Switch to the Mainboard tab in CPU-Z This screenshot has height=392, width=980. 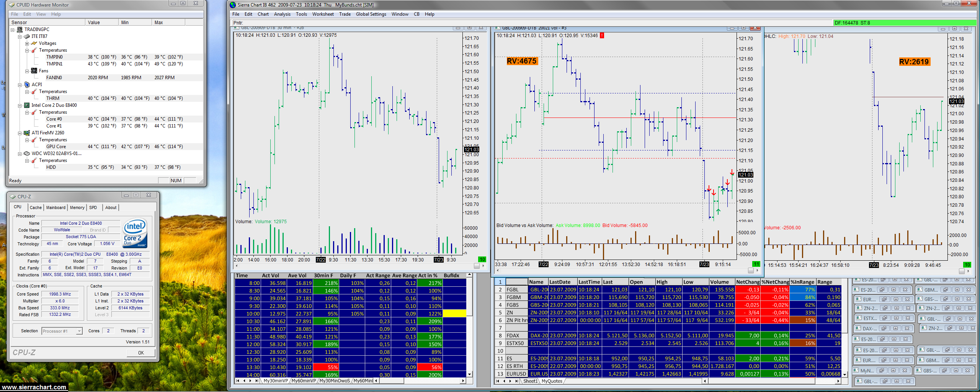coord(56,207)
